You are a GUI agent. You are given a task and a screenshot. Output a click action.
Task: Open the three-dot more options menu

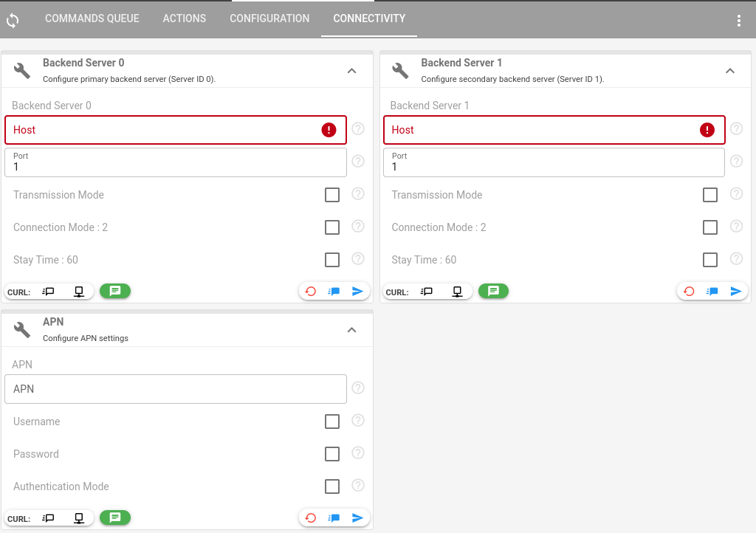[x=738, y=21]
